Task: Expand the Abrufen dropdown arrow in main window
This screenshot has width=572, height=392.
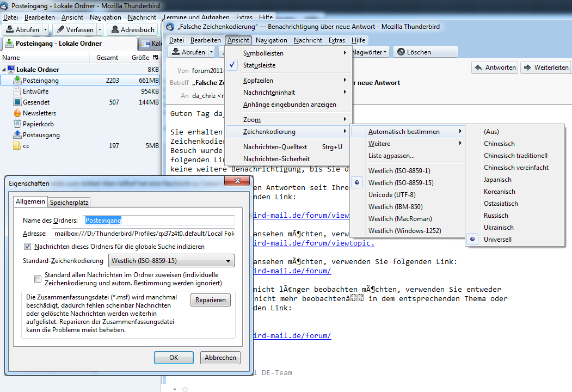Action: pyautogui.click(x=45, y=29)
